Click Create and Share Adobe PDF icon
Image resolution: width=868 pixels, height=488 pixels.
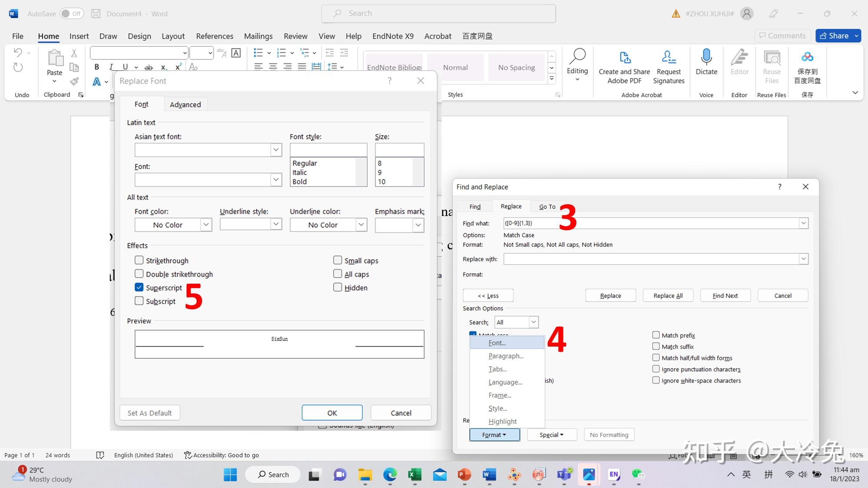click(x=624, y=58)
